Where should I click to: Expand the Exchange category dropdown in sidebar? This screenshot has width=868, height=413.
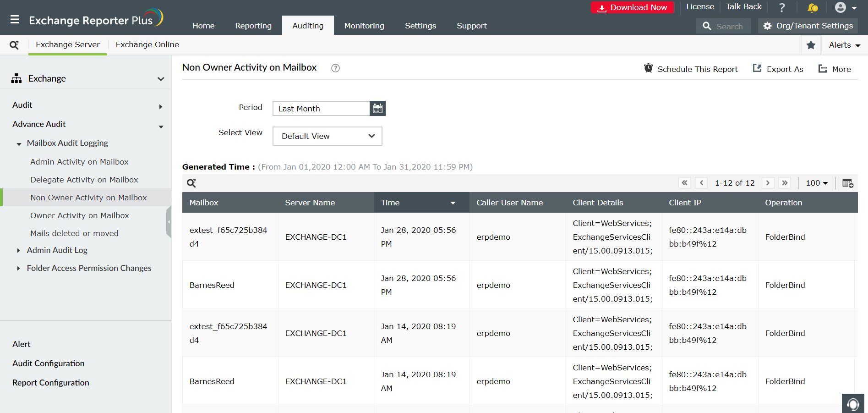click(x=161, y=79)
